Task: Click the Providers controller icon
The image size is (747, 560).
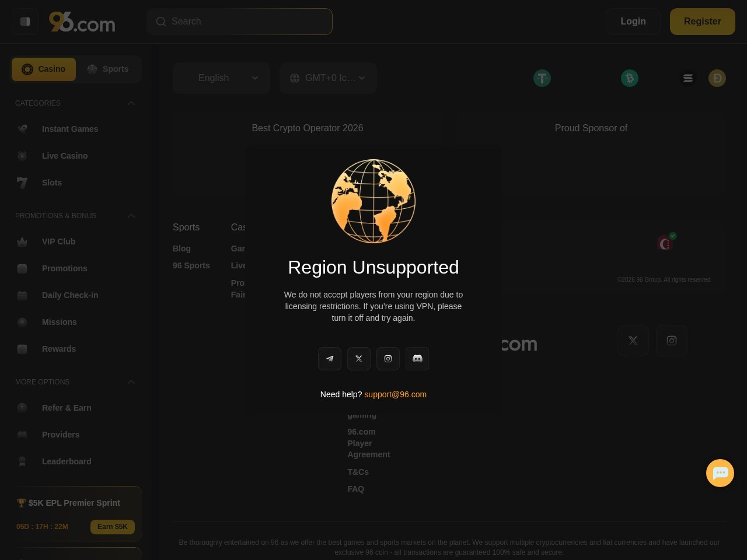Action: [x=22, y=435]
